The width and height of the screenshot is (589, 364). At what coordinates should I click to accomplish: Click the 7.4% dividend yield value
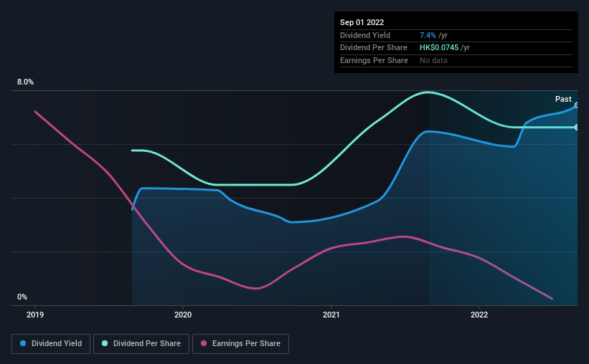(x=428, y=35)
